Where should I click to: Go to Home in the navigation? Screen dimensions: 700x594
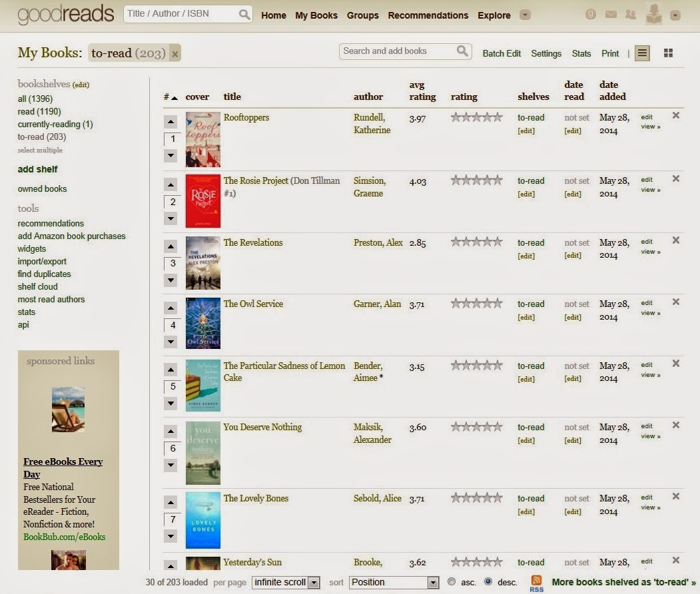274,15
